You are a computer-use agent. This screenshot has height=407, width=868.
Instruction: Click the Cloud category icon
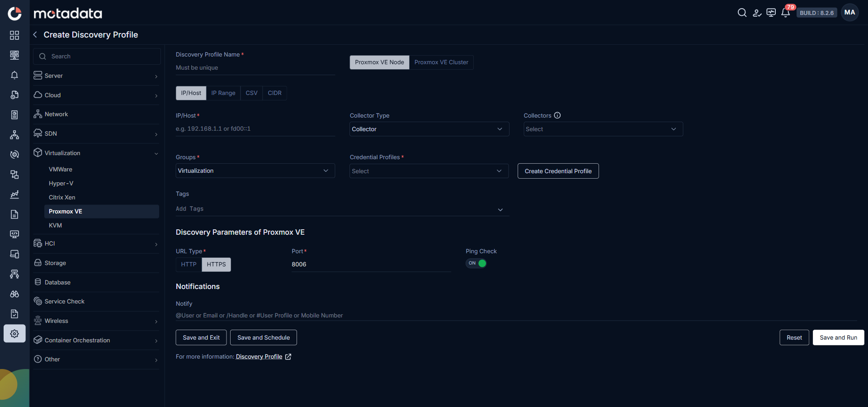click(38, 95)
